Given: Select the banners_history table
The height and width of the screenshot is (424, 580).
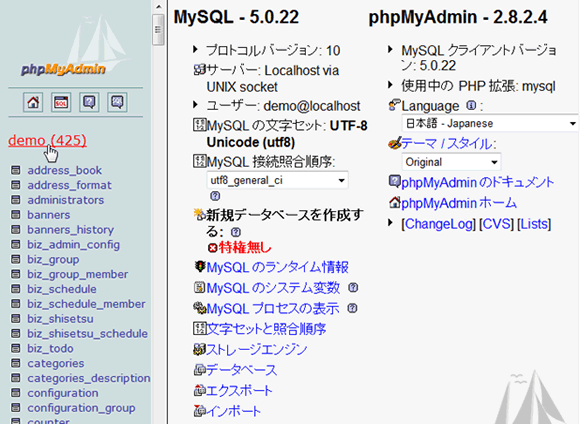Looking at the screenshot, I should (x=71, y=230).
